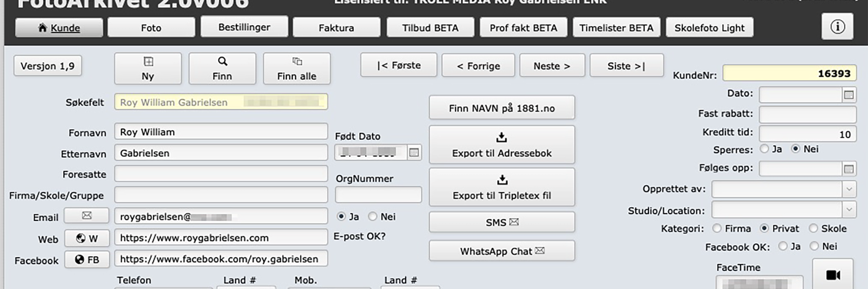Open the Født Dato calendar picker

[414, 153]
